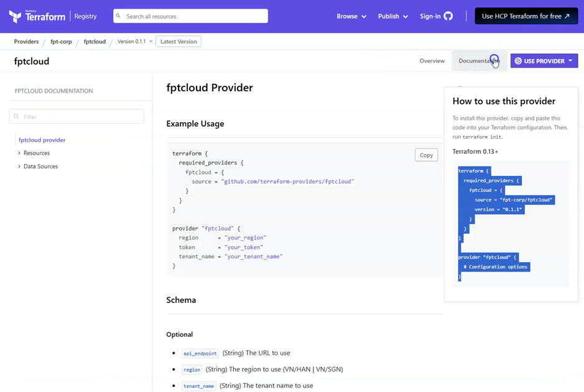The height and width of the screenshot is (392, 584).
Task: Go to the Providers breadcrumb link
Action: click(26, 42)
